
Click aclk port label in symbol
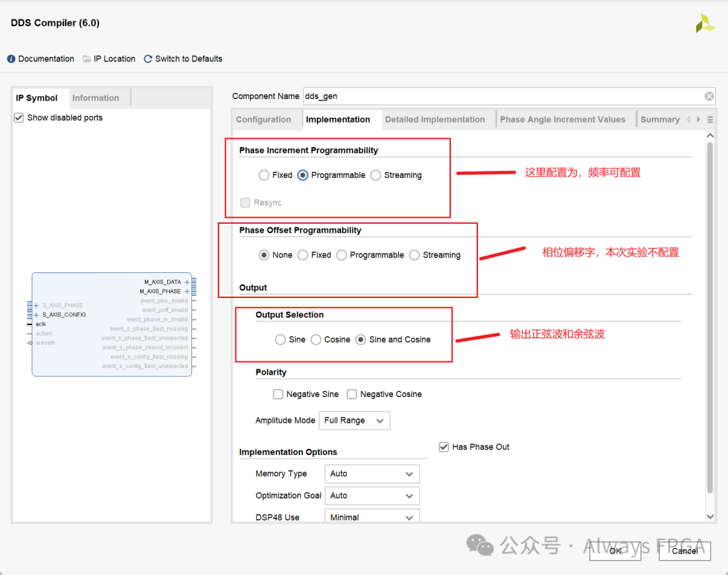tap(41, 324)
